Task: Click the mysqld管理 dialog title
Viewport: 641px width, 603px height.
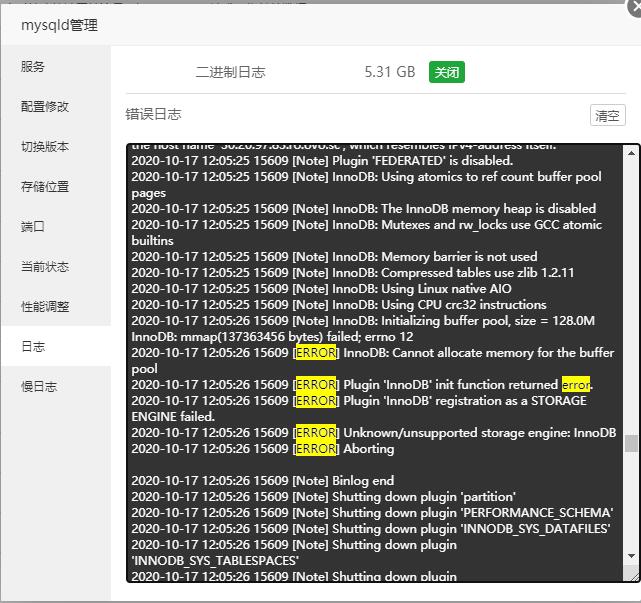Action: 59,25
